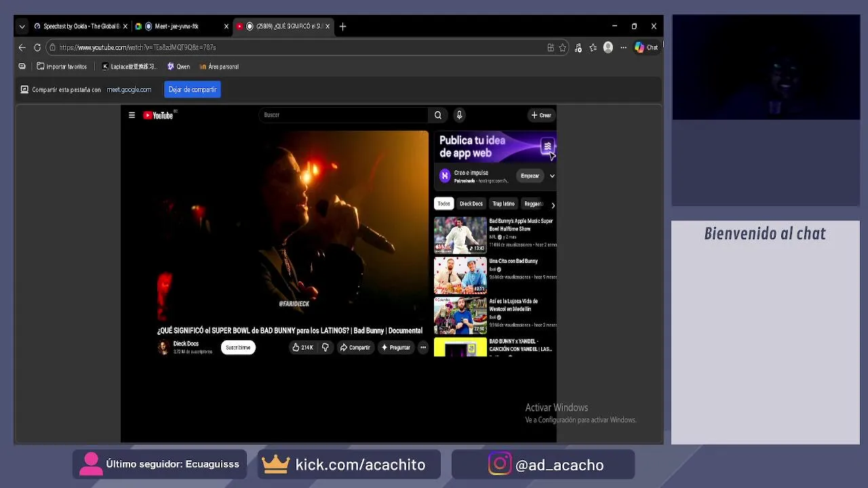
Task: Open a new browser tab with plus
Action: tap(342, 26)
